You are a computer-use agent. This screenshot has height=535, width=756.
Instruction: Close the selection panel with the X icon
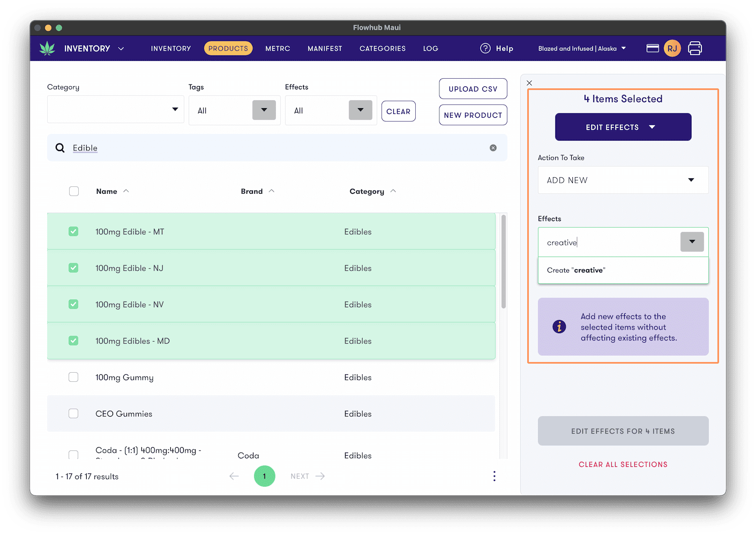[x=529, y=82]
